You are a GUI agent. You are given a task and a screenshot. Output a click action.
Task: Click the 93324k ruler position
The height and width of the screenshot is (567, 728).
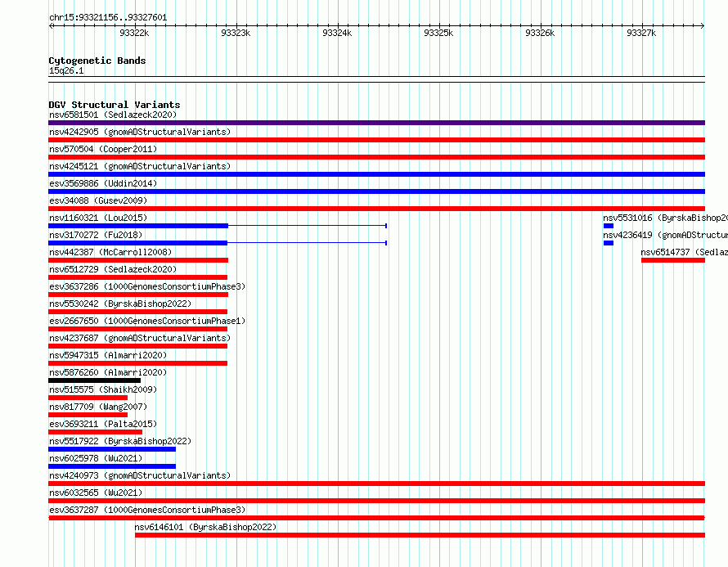[337, 33]
